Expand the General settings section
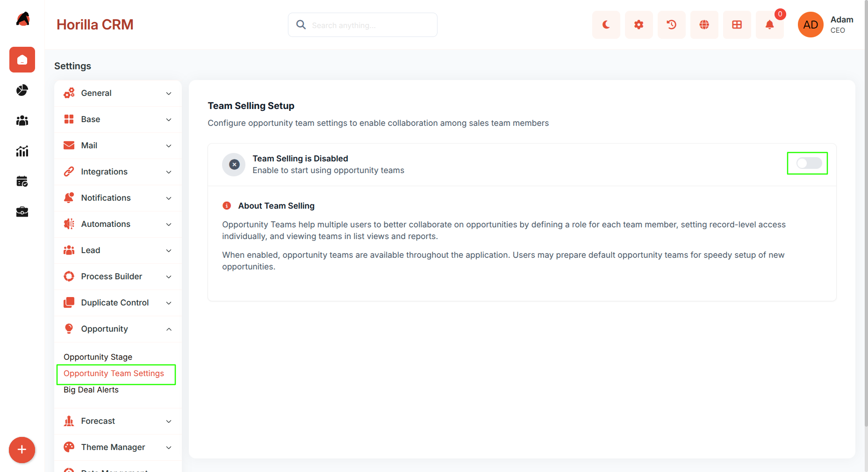The width and height of the screenshot is (868, 472). [118, 93]
